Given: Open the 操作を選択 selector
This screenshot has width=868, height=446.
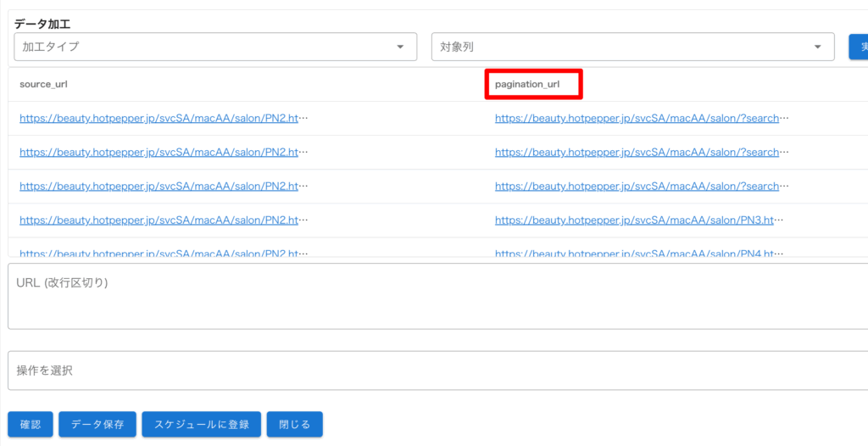Looking at the screenshot, I should pyautogui.click(x=437, y=371).
